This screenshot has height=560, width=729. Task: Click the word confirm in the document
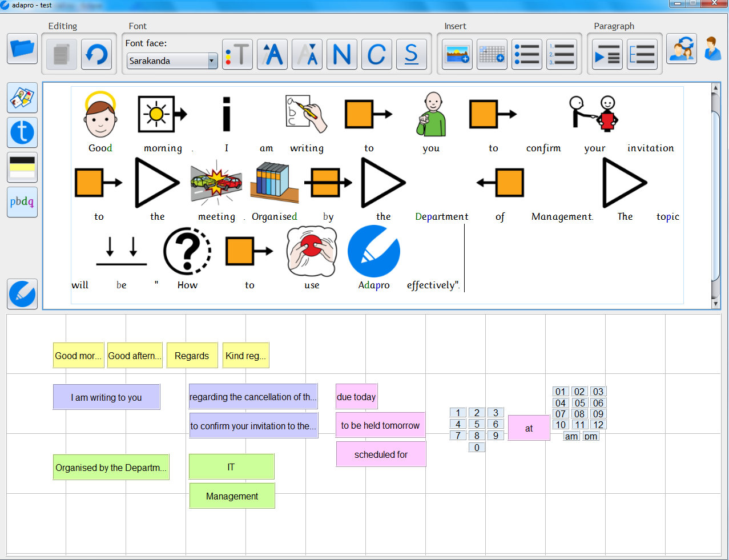click(x=543, y=148)
